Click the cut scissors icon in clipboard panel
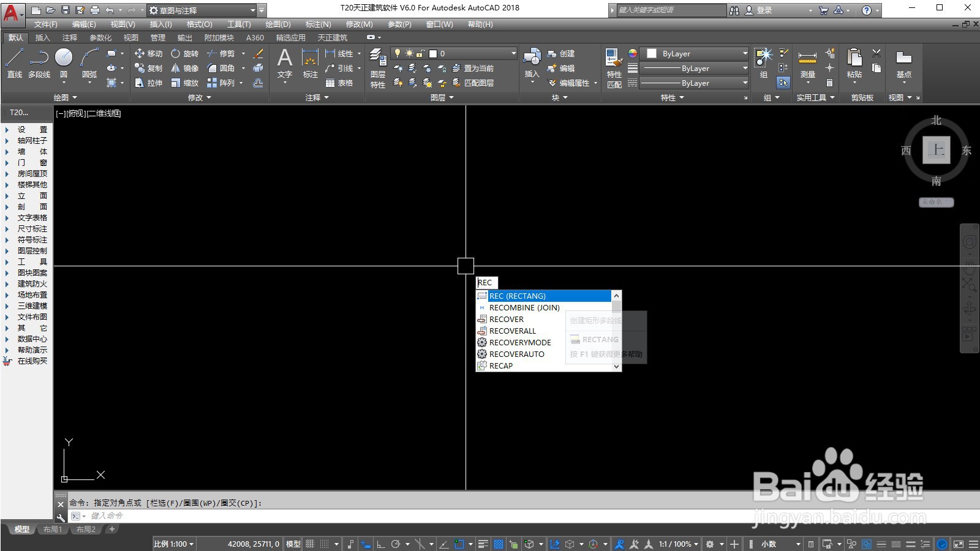This screenshot has height=551, width=980. coord(876,54)
